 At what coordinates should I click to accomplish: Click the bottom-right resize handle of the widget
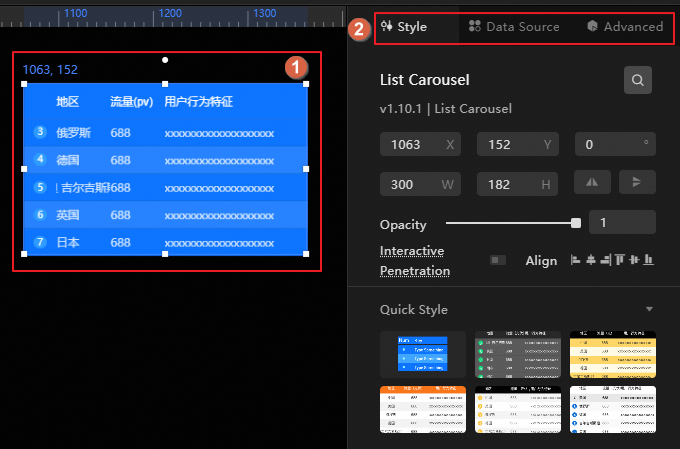pos(306,254)
